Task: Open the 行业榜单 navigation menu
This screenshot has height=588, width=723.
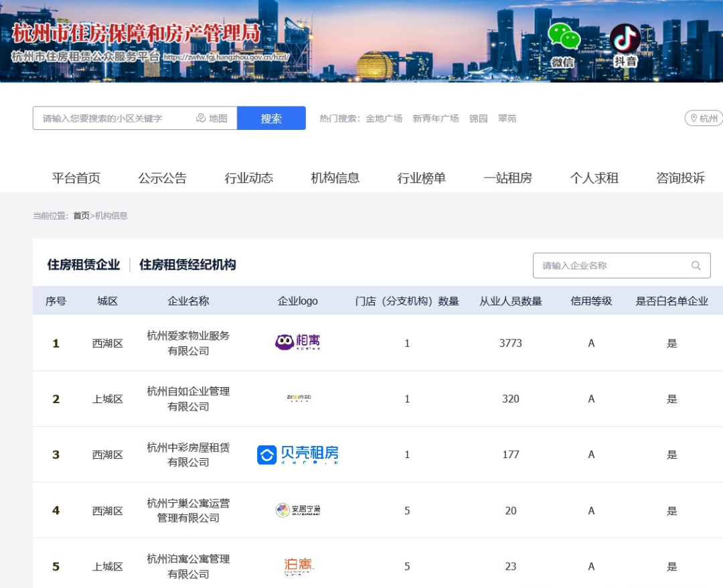Action: (x=420, y=177)
